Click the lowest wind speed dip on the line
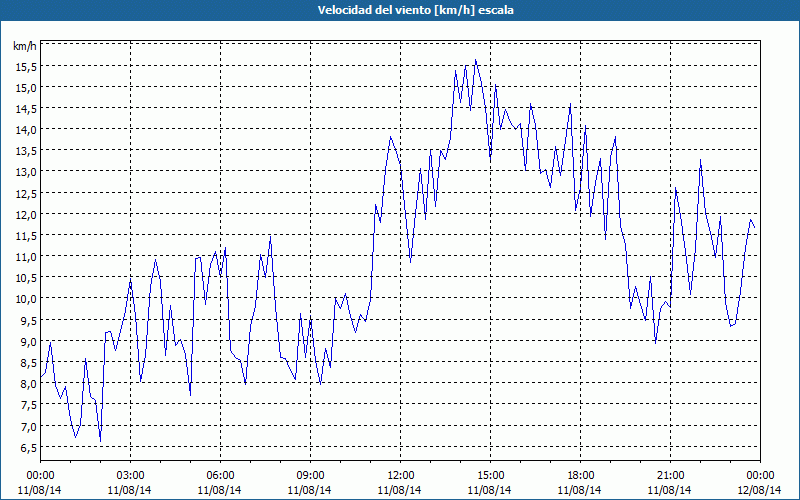Viewport: 800px width, 500px height. pyautogui.click(x=101, y=441)
